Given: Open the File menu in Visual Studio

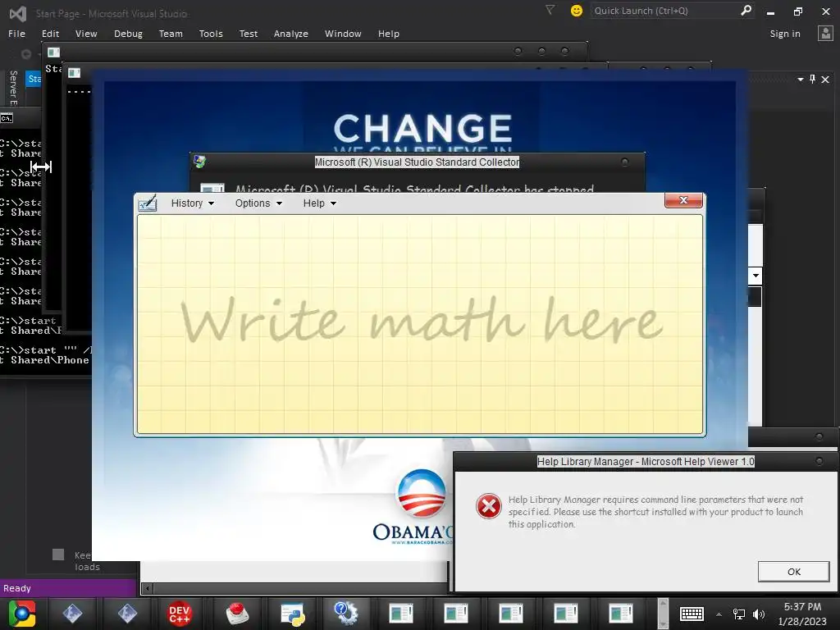Looking at the screenshot, I should [x=16, y=34].
